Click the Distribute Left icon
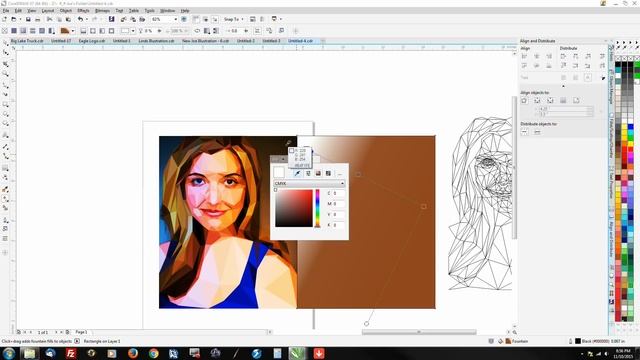 coord(563,56)
